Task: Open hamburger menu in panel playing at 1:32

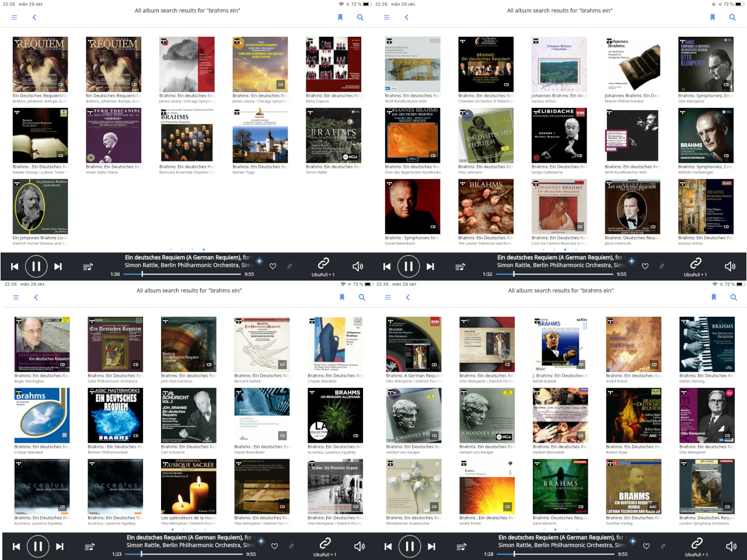Action: pos(386,17)
